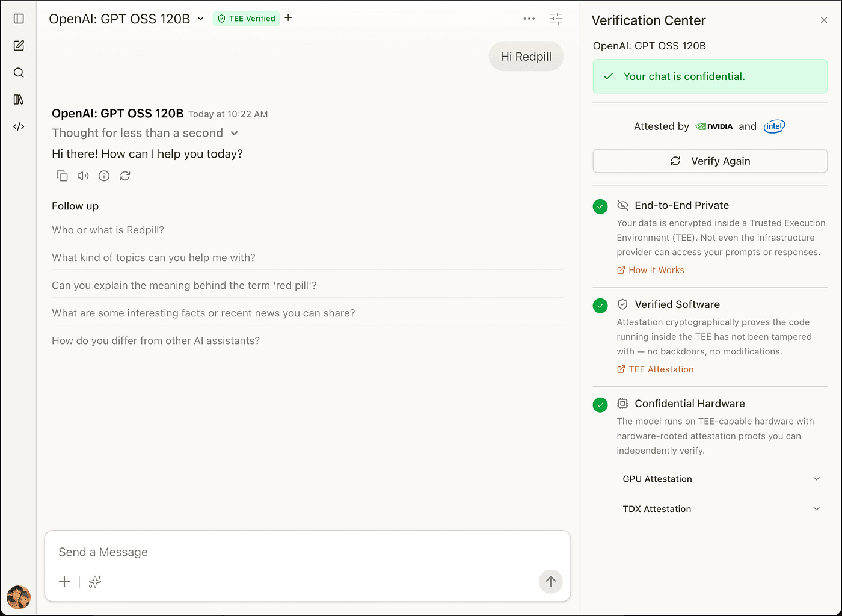The width and height of the screenshot is (842, 616).
Task: Click the 'Today at 10:22 AM' timestamp
Action: [228, 114]
